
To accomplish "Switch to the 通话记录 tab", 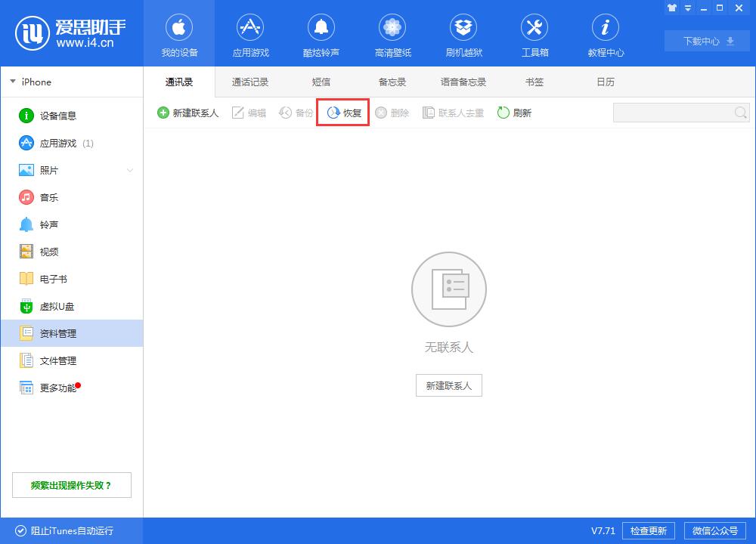I will 249,82.
